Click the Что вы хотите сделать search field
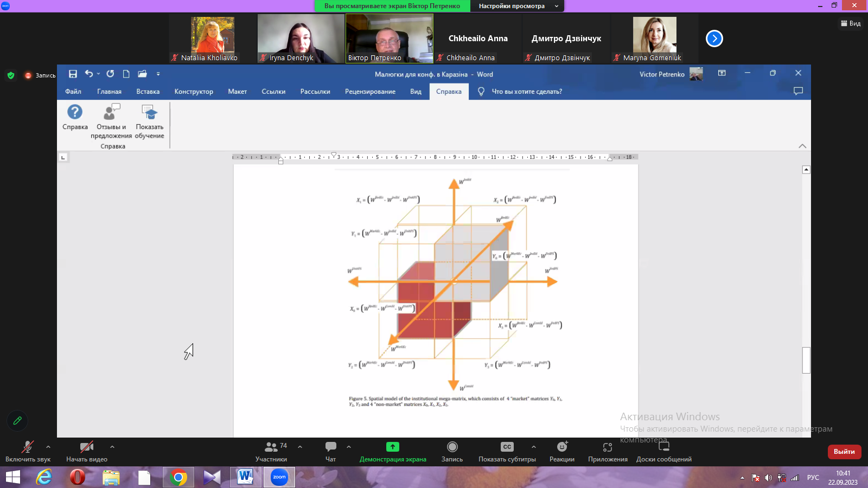 tap(526, 92)
